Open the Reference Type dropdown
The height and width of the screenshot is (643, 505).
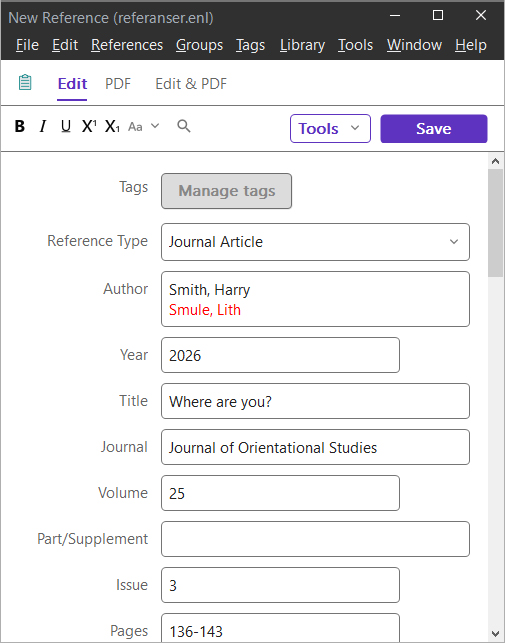pyautogui.click(x=315, y=242)
